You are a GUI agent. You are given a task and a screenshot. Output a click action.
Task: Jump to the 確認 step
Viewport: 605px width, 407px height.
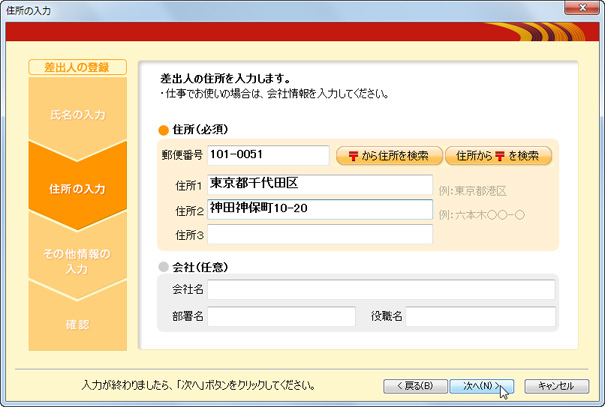(77, 325)
